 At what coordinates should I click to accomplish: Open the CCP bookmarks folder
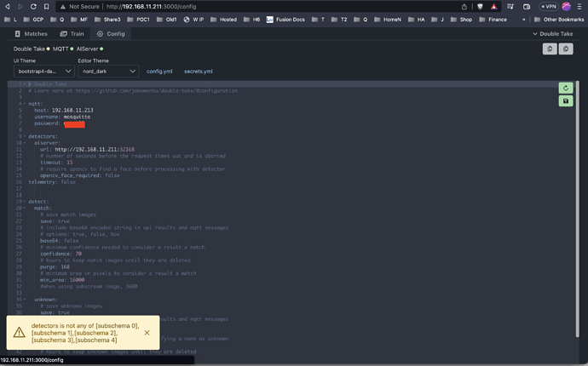(x=33, y=20)
